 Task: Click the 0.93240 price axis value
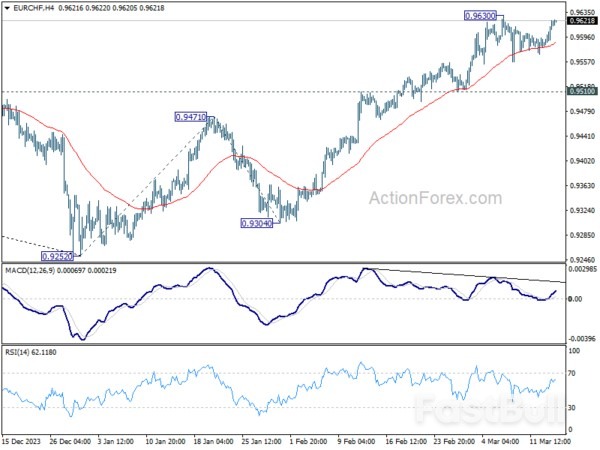click(582, 210)
